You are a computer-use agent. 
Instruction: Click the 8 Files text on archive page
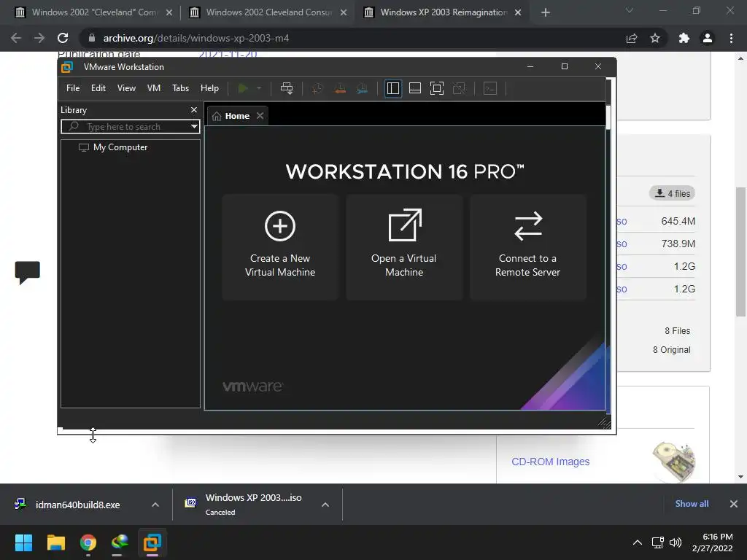678,330
